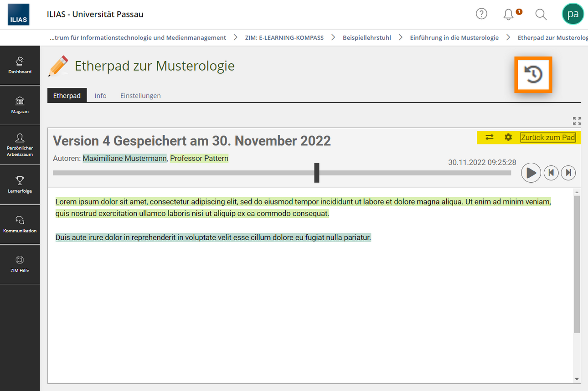
Task: Open the search magnifier icon
Action: coord(541,14)
